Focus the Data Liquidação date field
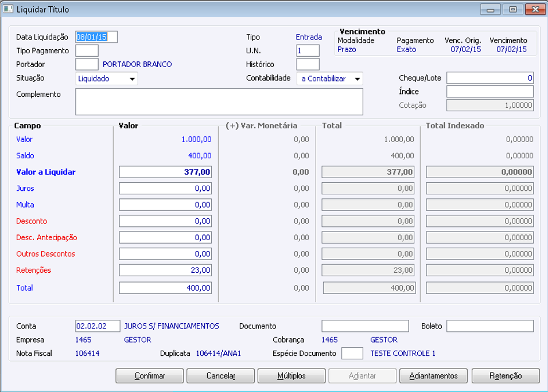This screenshot has width=548, height=392. click(x=96, y=37)
